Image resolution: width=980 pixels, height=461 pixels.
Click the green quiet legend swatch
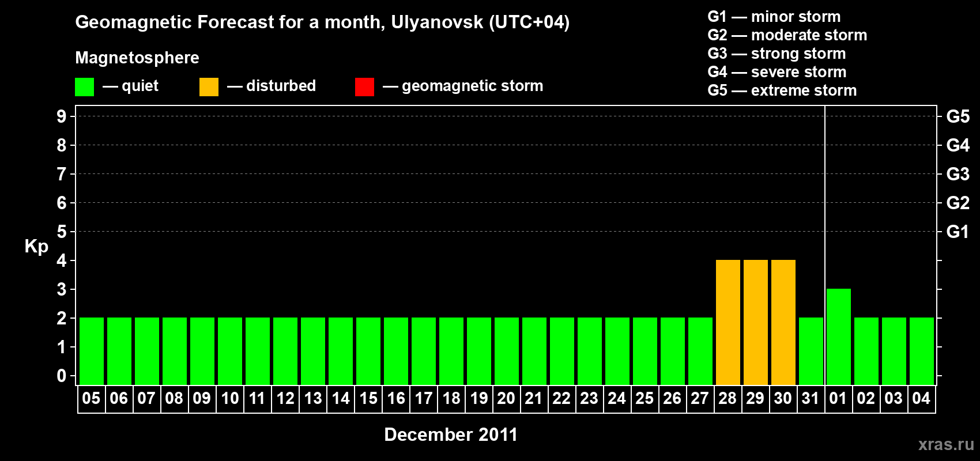pos(84,87)
